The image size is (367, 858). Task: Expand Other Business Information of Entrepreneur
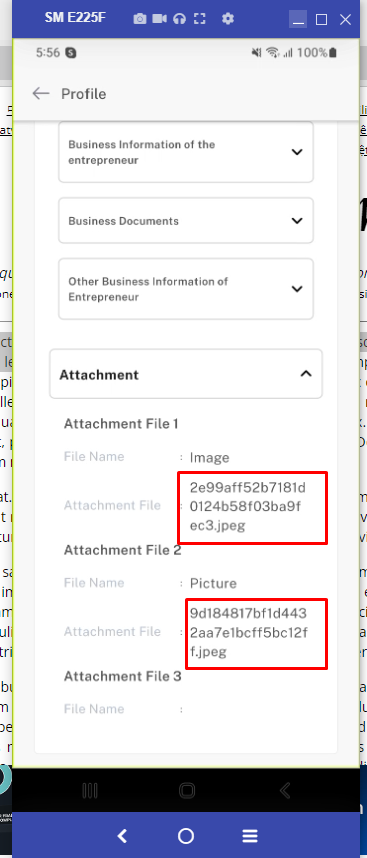[x=186, y=289]
